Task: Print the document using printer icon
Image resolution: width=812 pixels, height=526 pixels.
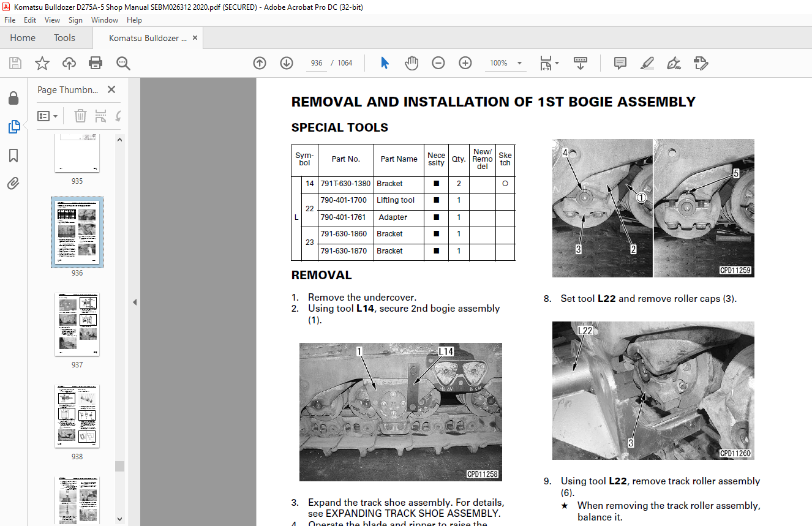Action: tap(96, 63)
